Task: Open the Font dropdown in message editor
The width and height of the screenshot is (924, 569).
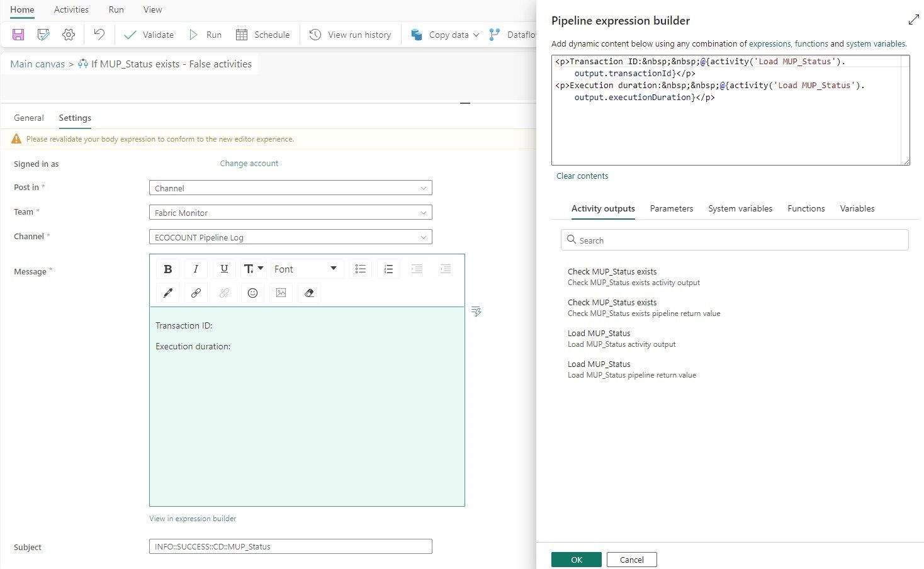Action: [307, 269]
